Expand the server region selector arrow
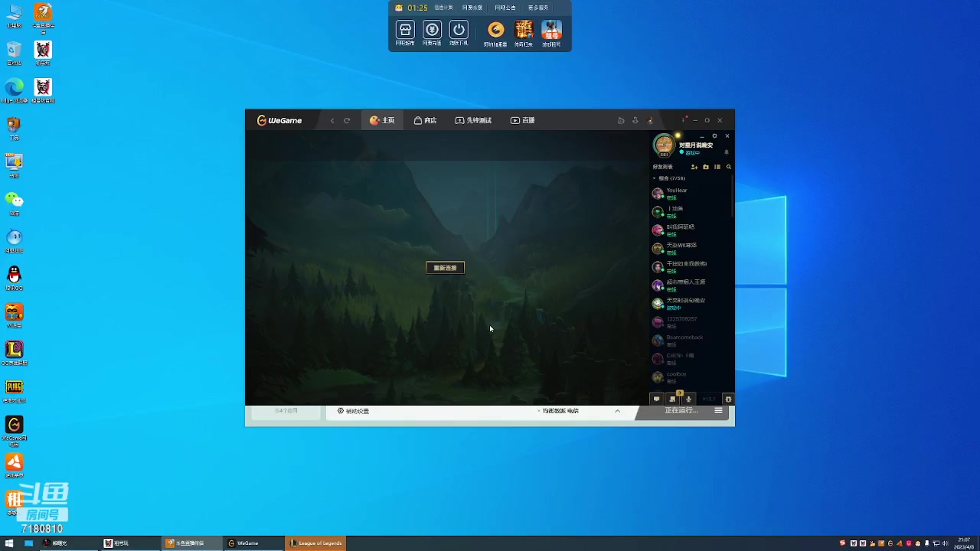The height and width of the screenshot is (551, 980). point(617,411)
